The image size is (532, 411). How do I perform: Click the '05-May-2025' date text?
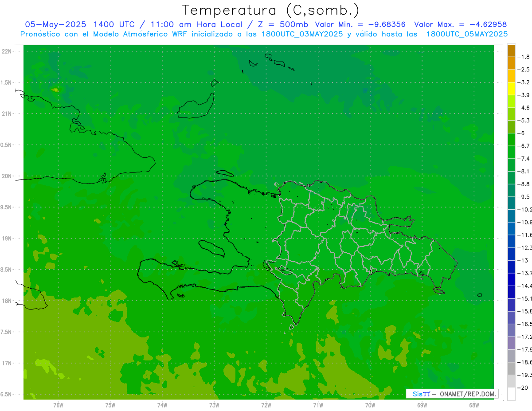coord(55,24)
